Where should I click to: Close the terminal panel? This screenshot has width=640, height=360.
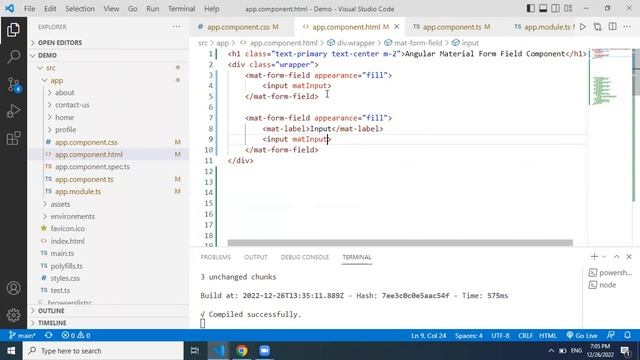(629, 256)
